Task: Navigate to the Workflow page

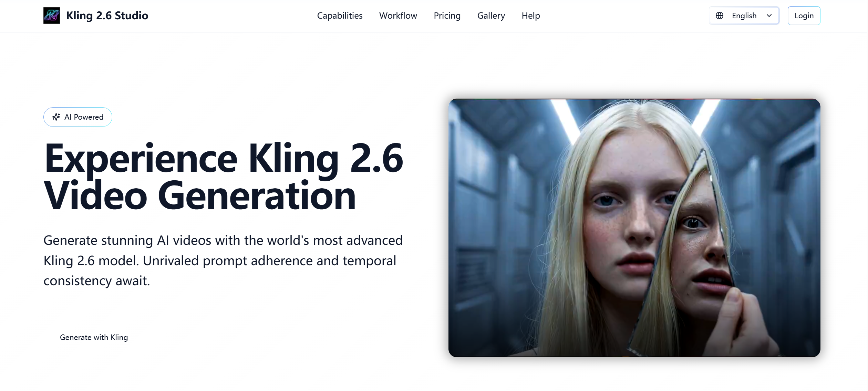Action: [398, 16]
